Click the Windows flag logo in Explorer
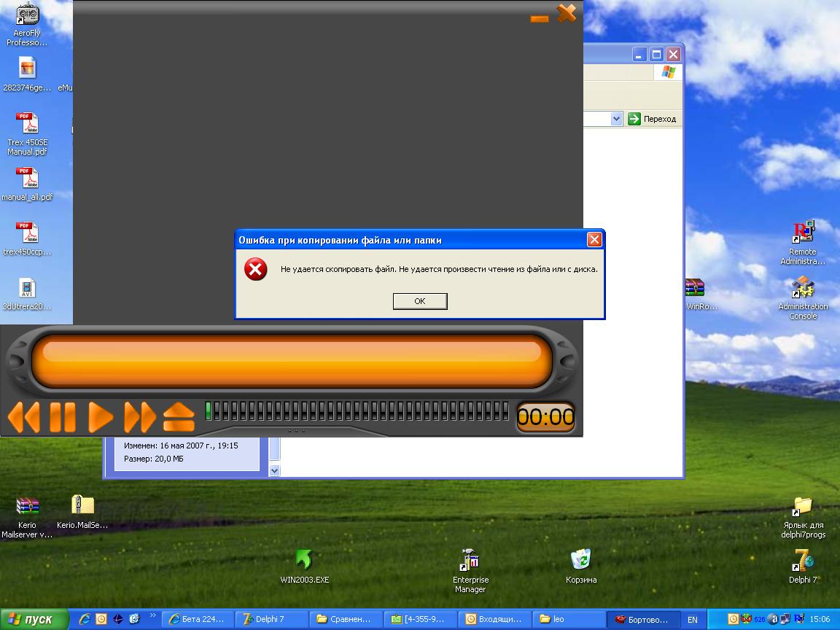The width and height of the screenshot is (840, 630). (x=668, y=71)
